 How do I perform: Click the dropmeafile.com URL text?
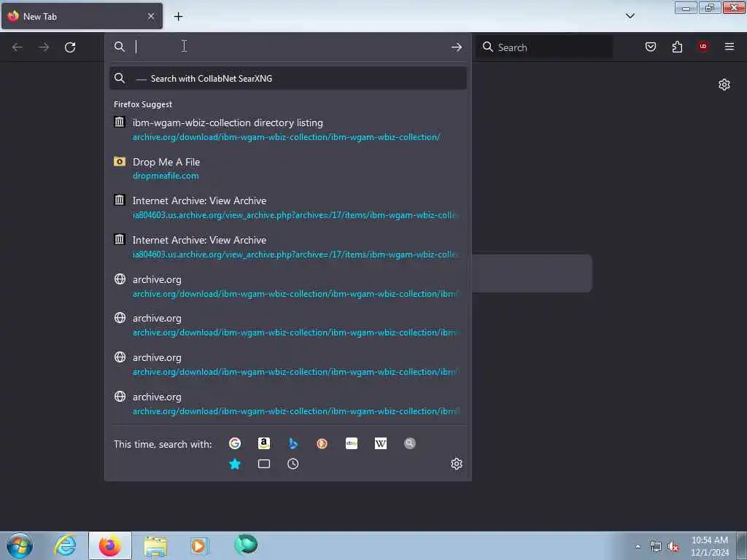point(166,176)
